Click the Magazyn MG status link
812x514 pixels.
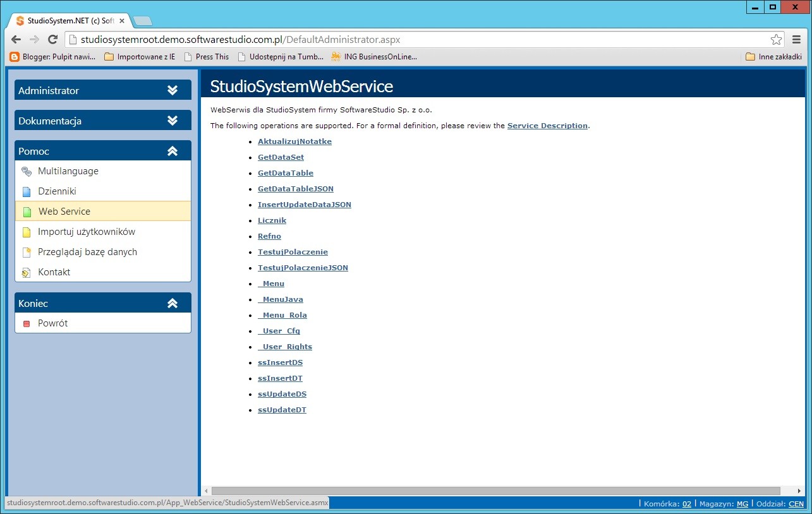pyautogui.click(x=742, y=504)
